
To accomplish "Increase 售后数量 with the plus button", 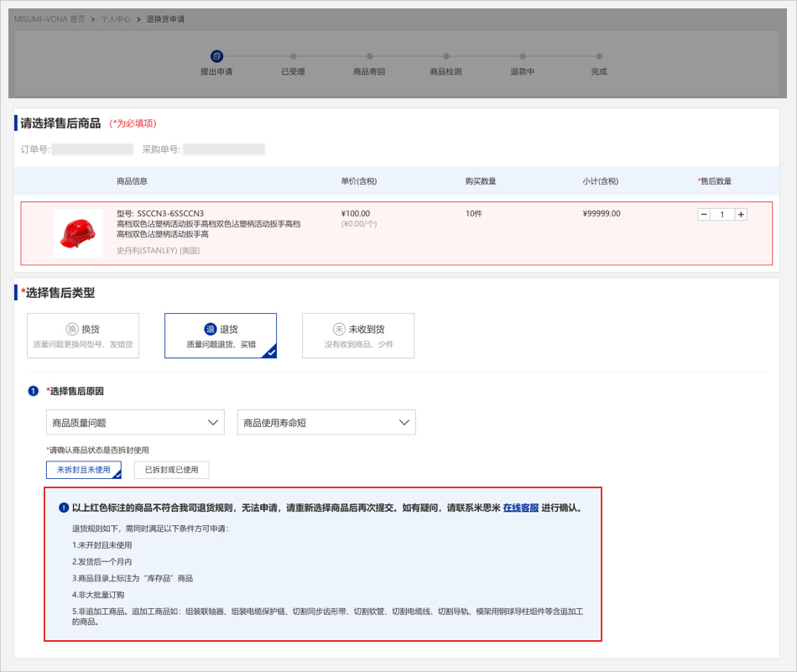I will (x=741, y=215).
